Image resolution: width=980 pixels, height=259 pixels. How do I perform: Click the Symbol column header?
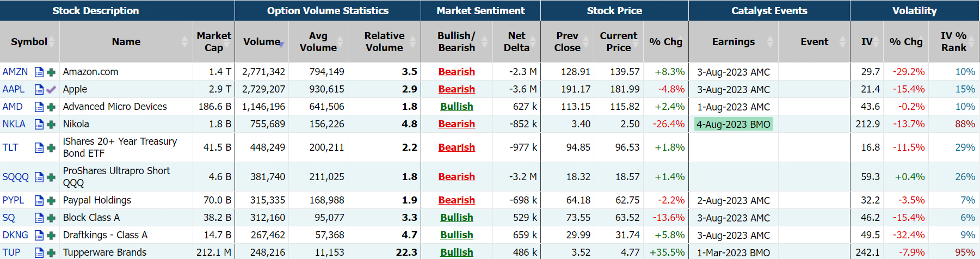[x=29, y=42]
